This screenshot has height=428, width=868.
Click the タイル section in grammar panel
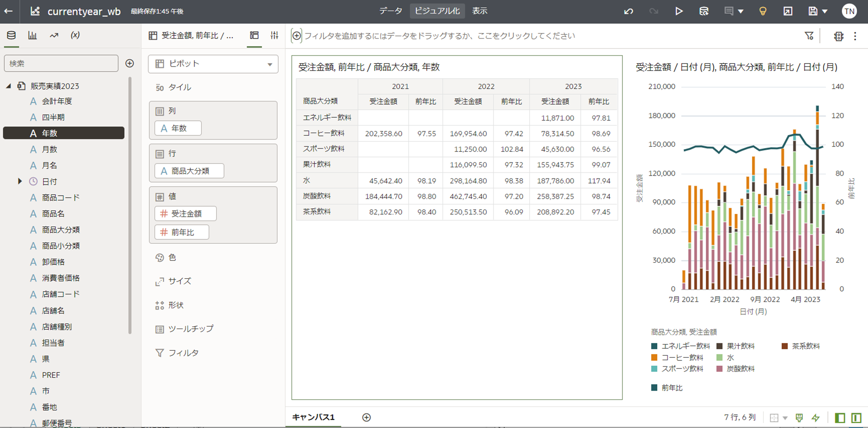pos(213,87)
